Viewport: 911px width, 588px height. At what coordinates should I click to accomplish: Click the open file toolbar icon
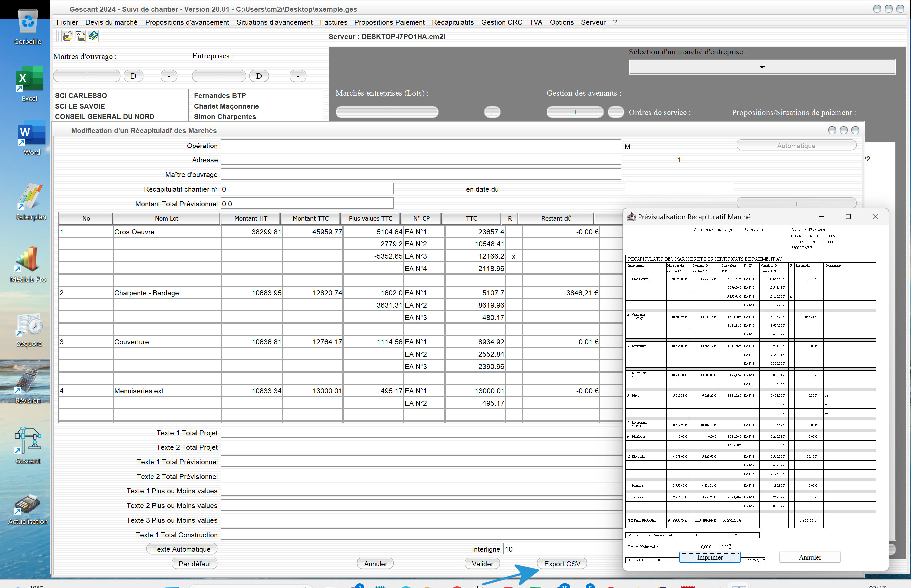coord(68,36)
